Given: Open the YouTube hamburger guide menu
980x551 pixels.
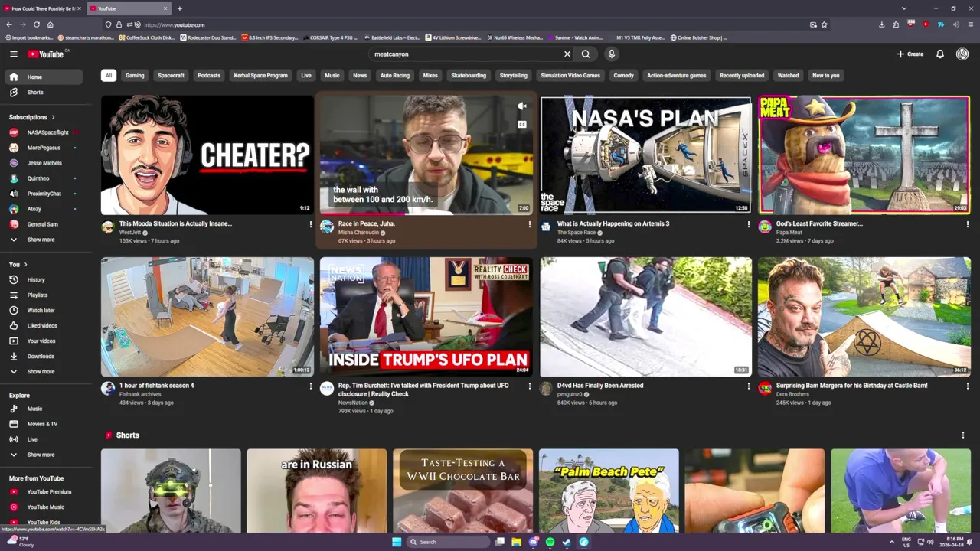Looking at the screenshot, I should [x=13, y=54].
